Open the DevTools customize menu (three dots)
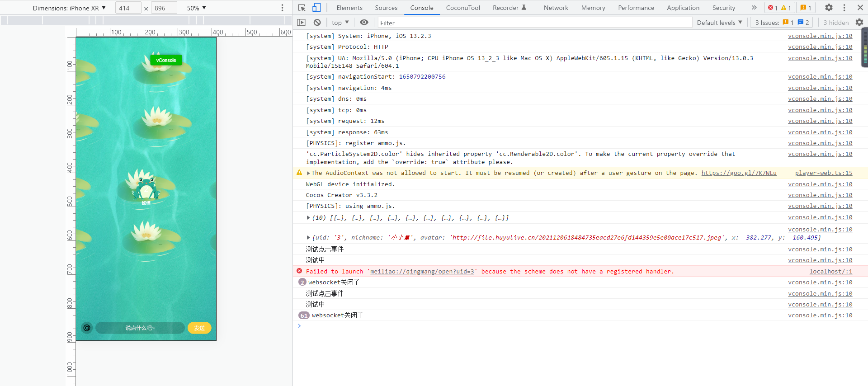The width and height of the screenshot is (868, 386). click(x=844, y=8)
